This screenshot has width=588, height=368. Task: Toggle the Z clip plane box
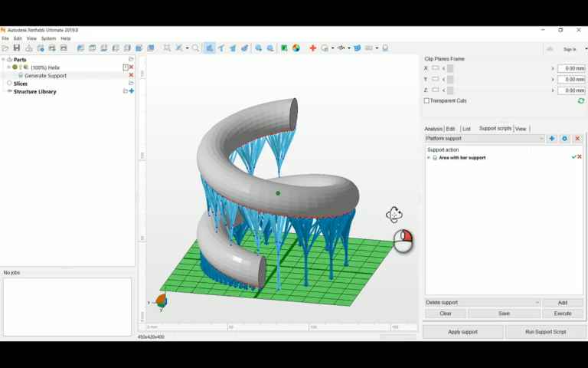(436, 90)
